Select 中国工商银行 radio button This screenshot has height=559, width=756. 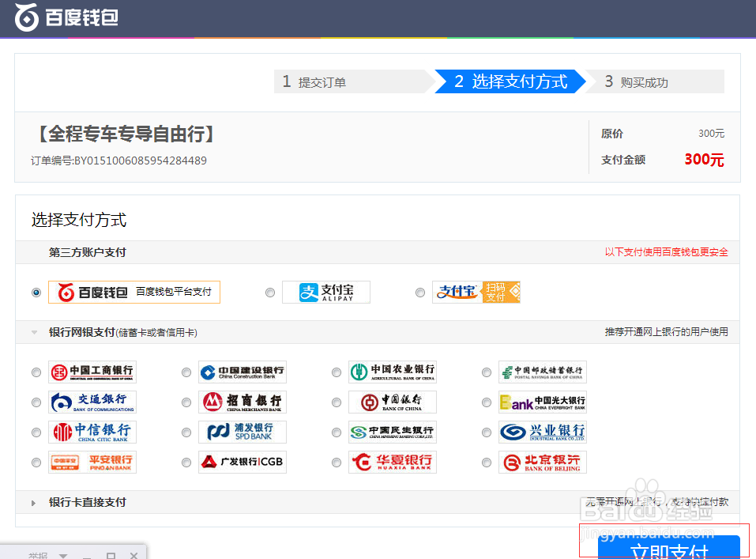point(36,372)
